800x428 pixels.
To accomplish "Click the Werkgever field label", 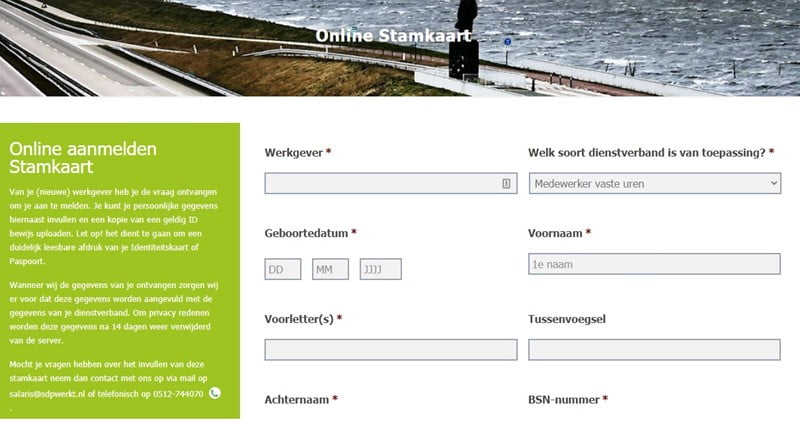I will (x=294, y=153).
